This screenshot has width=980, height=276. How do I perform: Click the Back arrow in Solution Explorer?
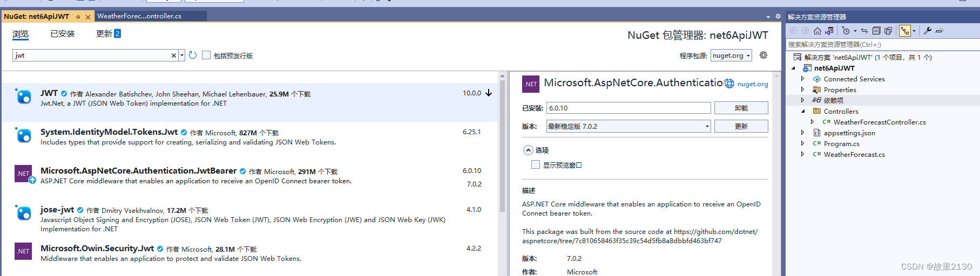tap(794, 31)
